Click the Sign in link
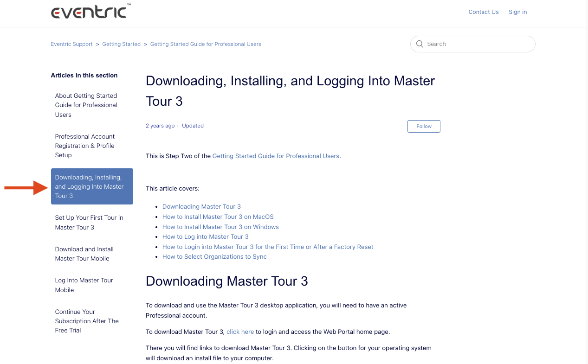Image resolution: width=588 pixels, height=364 pixels. pos(518,12)
